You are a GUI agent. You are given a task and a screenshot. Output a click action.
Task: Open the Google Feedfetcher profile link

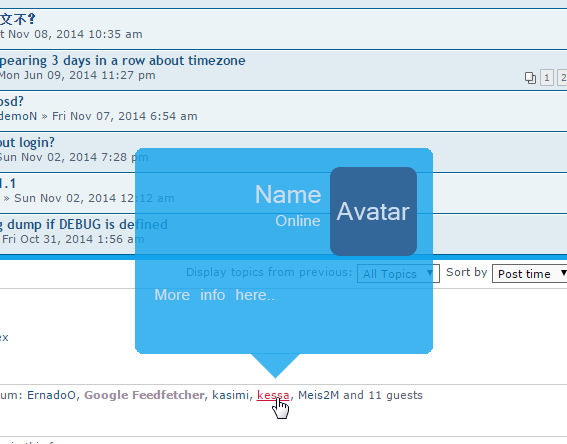tap(144, 395)
